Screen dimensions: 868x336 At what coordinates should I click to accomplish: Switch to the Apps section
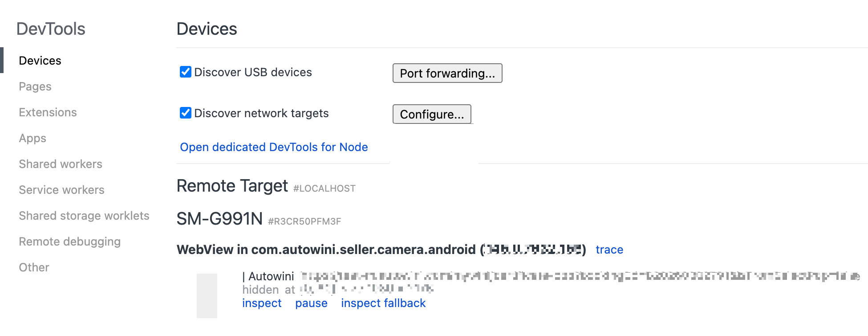pos(32,138)
